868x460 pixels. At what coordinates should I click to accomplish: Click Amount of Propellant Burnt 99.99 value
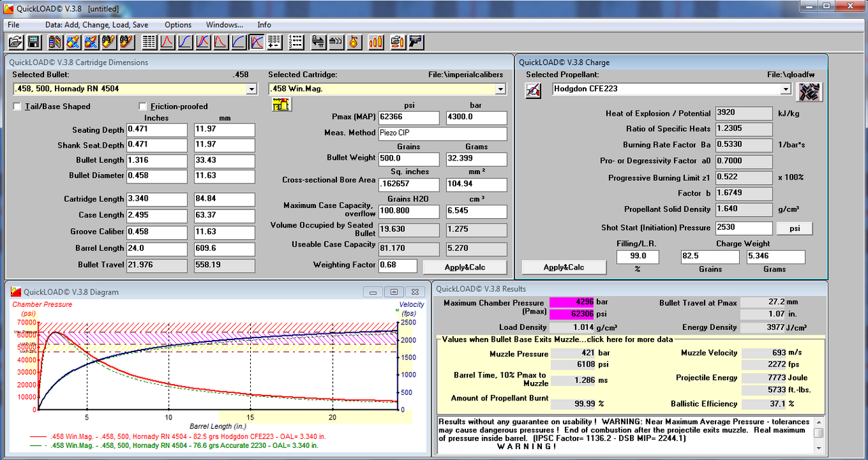click(x=573, y=404)
